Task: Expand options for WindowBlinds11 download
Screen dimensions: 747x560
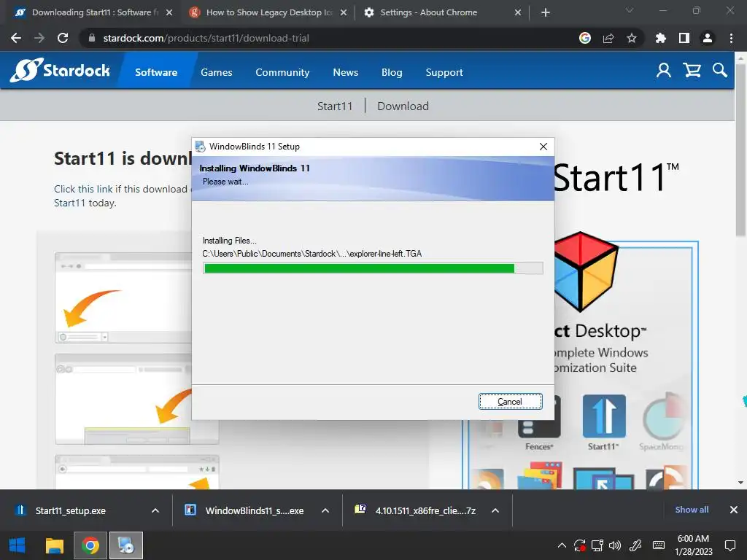Action: [325, 510]
